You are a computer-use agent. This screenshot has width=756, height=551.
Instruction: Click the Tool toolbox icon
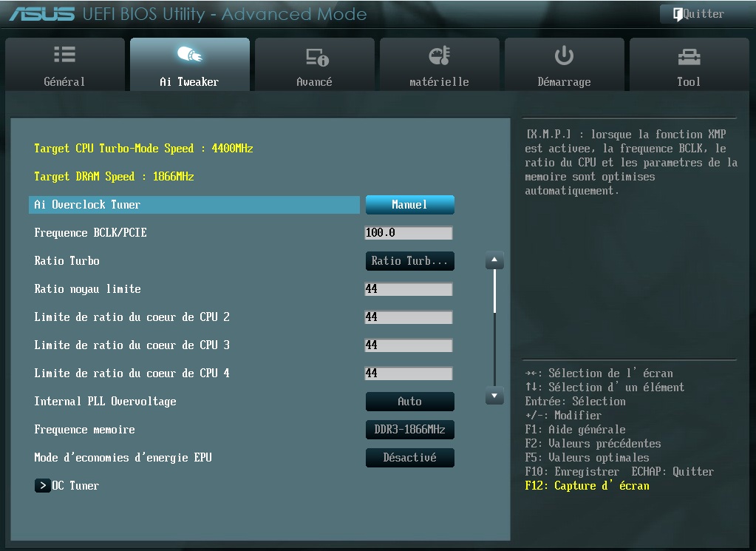click(688, 56)
